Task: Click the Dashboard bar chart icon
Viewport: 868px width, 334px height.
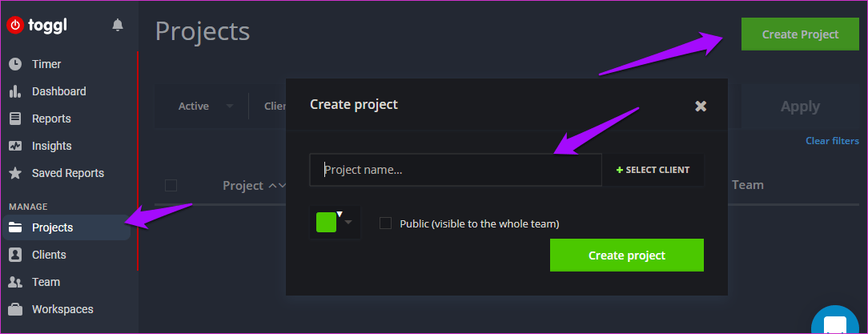Action: coord(15,91)
